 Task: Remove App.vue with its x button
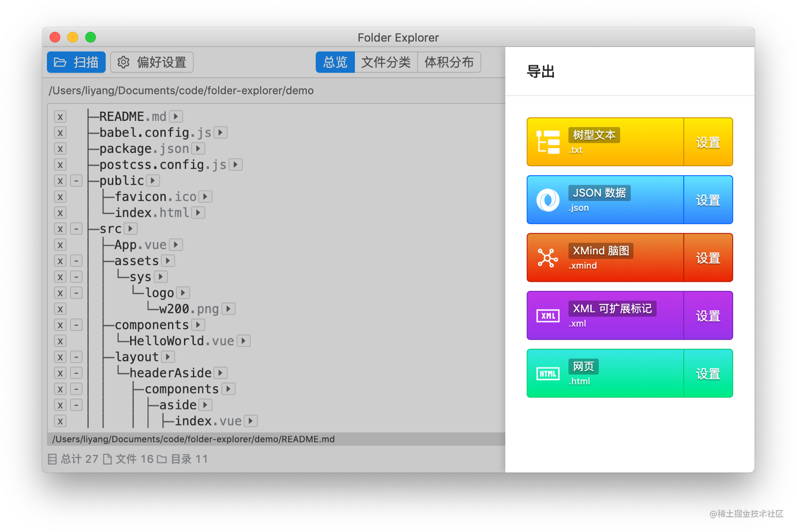[60, 245]
